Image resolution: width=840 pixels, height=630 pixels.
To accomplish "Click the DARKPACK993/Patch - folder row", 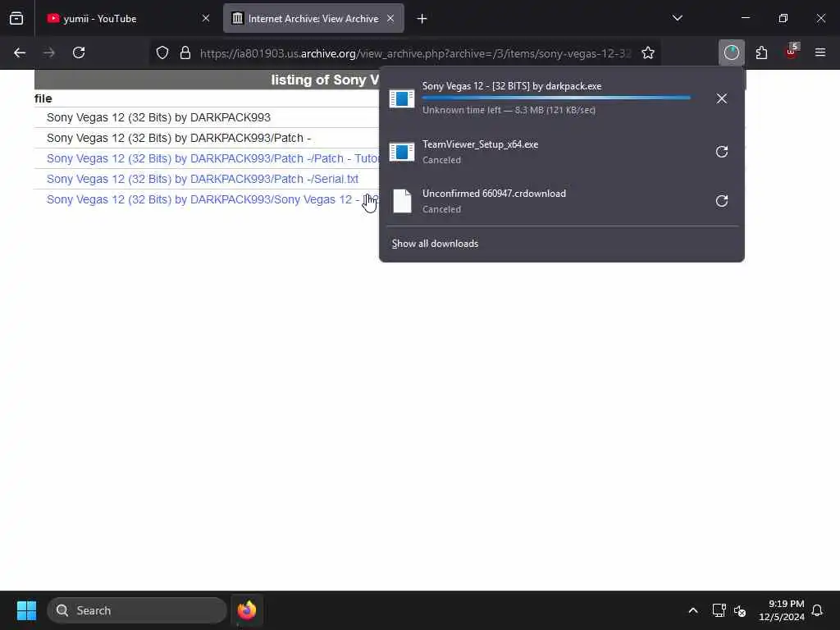I will pyautogui.click(x=178, y=138).
